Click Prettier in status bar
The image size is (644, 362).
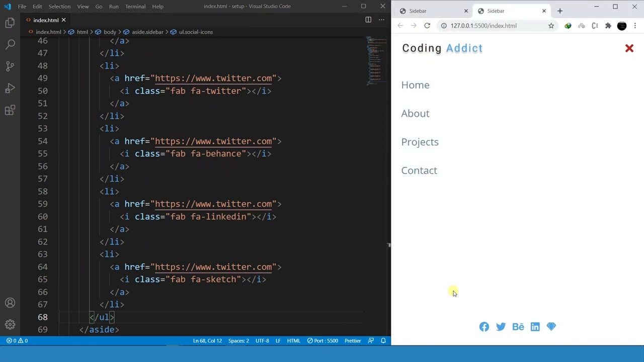click(353, 341)
